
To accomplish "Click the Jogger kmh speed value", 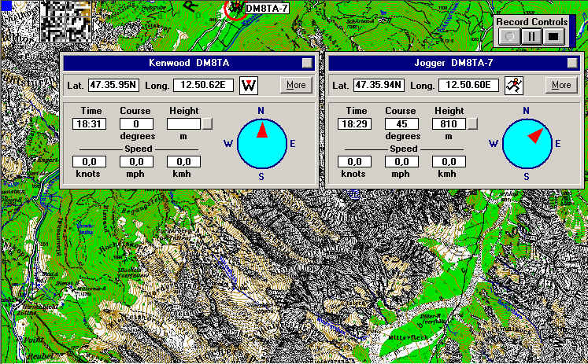I will (x=449, y=162).
